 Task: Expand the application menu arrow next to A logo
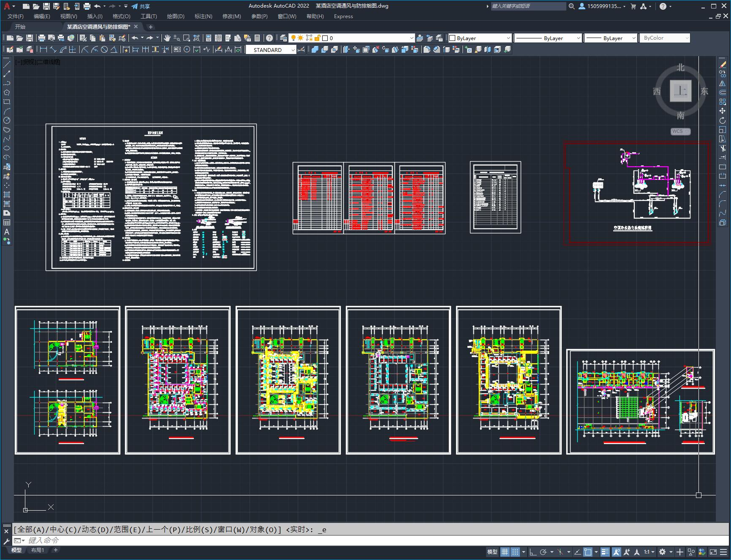click(x=14, y=6)
